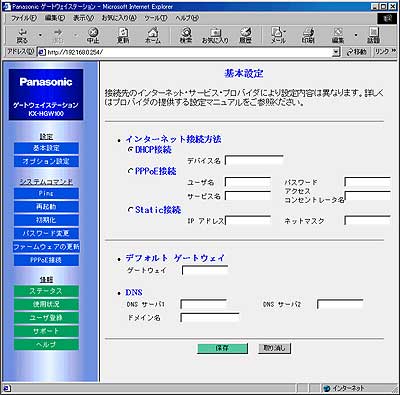
Task: Go to home page with ホーム icon
Action: [x=153, y=35]
